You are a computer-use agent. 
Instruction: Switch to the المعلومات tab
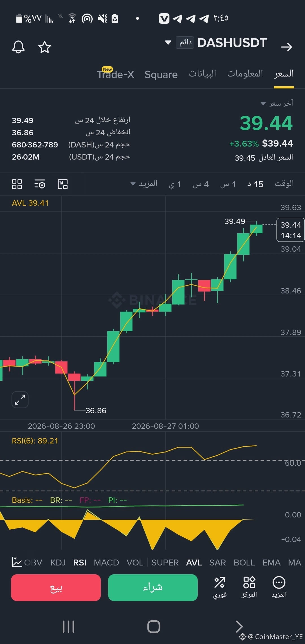(x=245, y=73)
